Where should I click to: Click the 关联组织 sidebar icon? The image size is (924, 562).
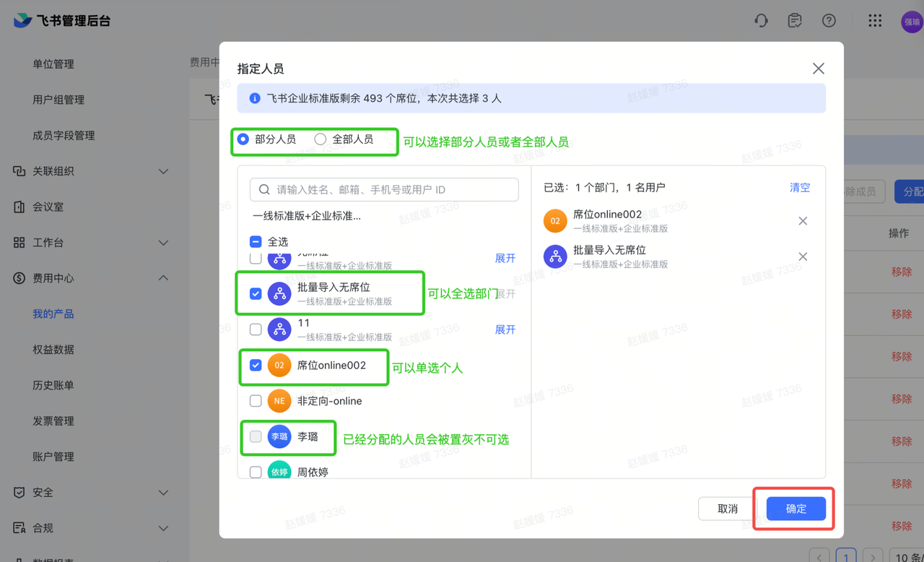19,171
